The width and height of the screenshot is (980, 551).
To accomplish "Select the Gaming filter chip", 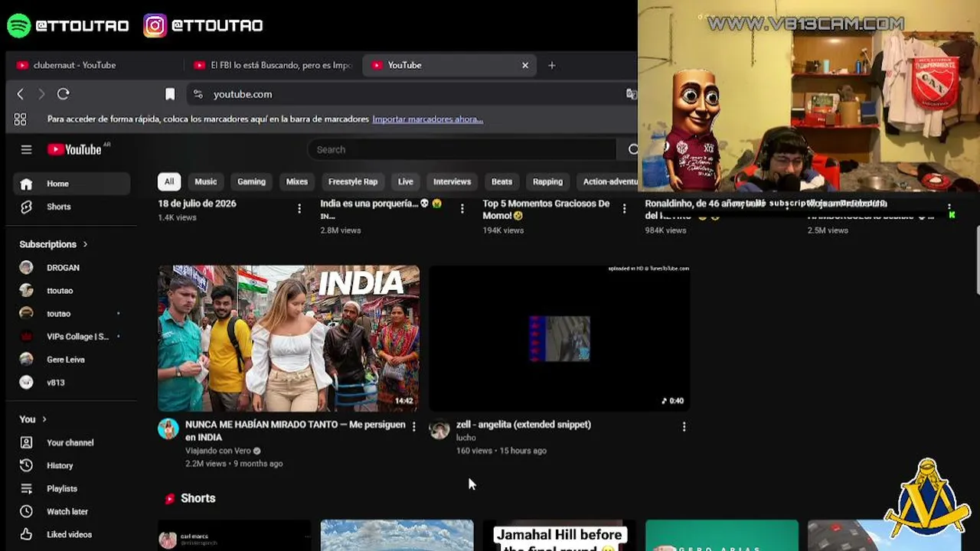I will 251,182.
